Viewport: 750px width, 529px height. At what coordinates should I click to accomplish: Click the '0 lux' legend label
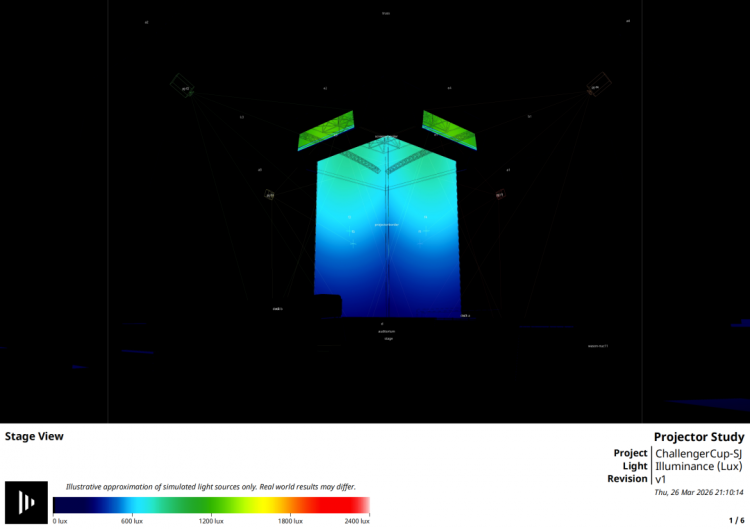coord(60,521)
